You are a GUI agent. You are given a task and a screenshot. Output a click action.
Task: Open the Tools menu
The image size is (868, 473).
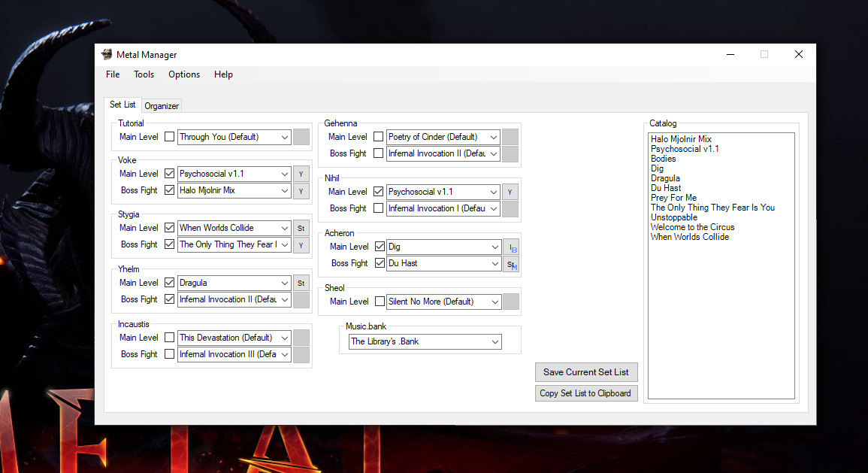pyautogui.click(x=144, y=74)
